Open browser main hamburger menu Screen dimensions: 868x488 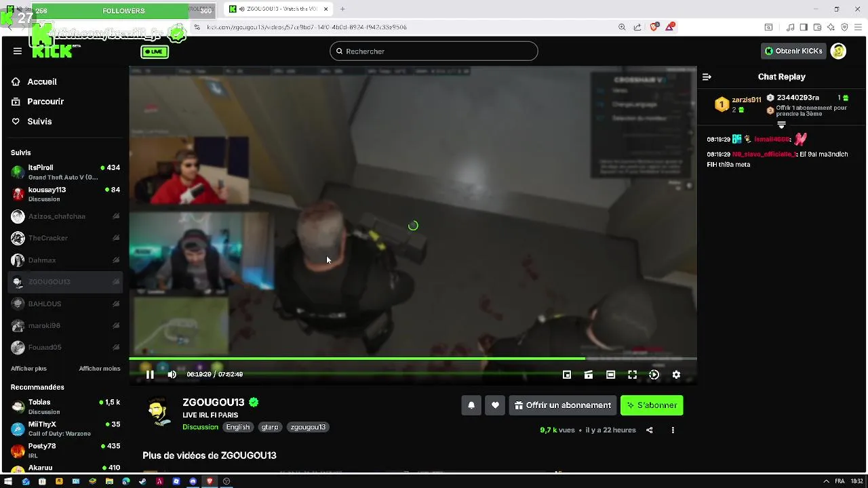859,27
